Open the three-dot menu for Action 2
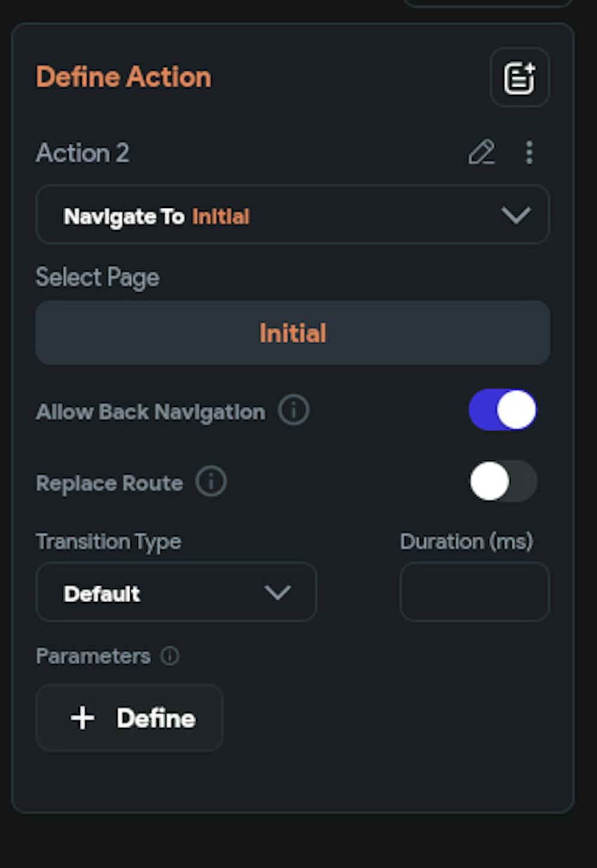 (x=529, y=152)
